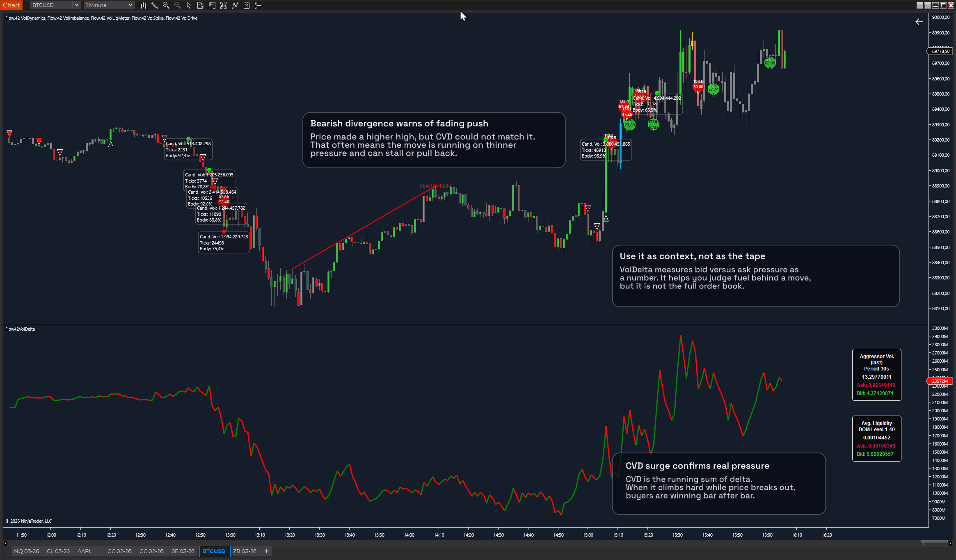This screenshot has height=560, width=956.
Task: Switch to the 6E 03-26 tab
Action: click(183, 551)
